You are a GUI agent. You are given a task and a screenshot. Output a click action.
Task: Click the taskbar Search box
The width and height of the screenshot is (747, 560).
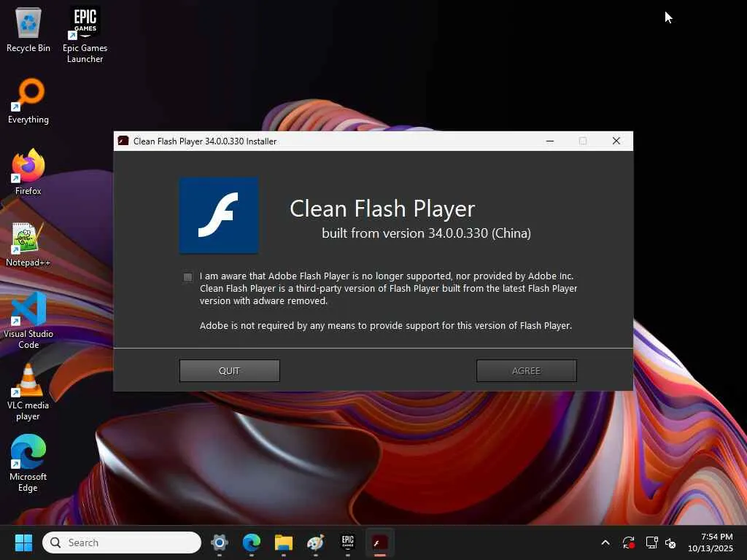122,542
